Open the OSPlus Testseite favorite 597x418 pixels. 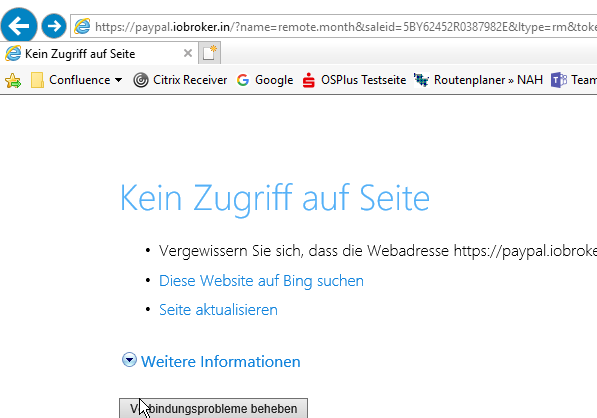point(354,80)
